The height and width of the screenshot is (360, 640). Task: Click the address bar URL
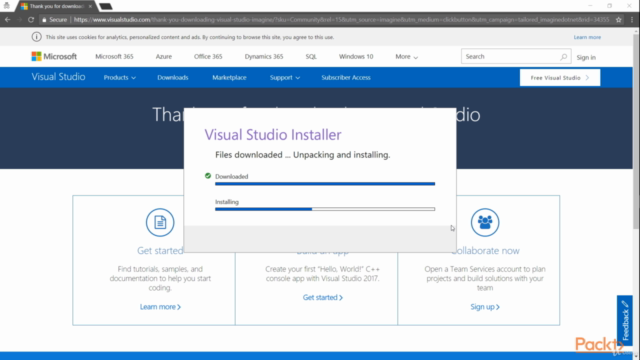tap(341, 20)
